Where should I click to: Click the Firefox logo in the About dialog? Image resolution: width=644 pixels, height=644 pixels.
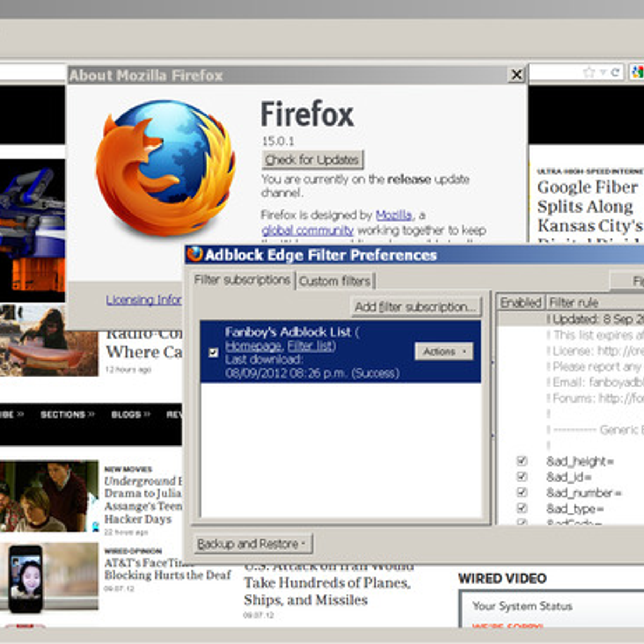(165, 168)
